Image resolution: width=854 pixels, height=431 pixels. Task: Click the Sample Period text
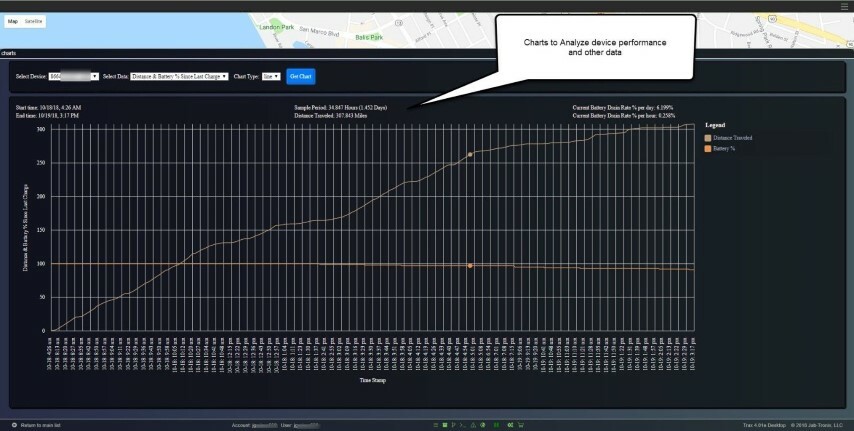pos(340,108)
